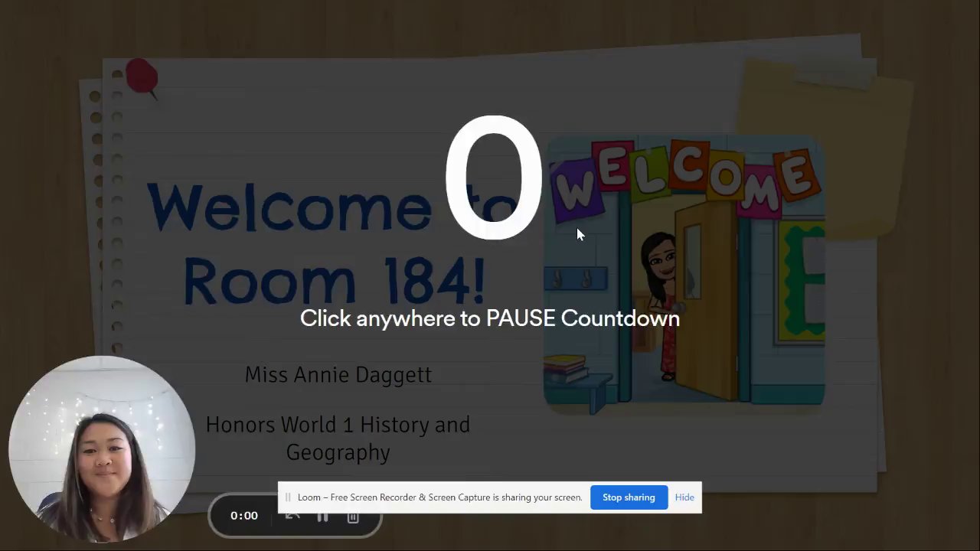Click Honors World 1 History and Geography text
Viewport: 980px width, 551px height.
(338, 439)
